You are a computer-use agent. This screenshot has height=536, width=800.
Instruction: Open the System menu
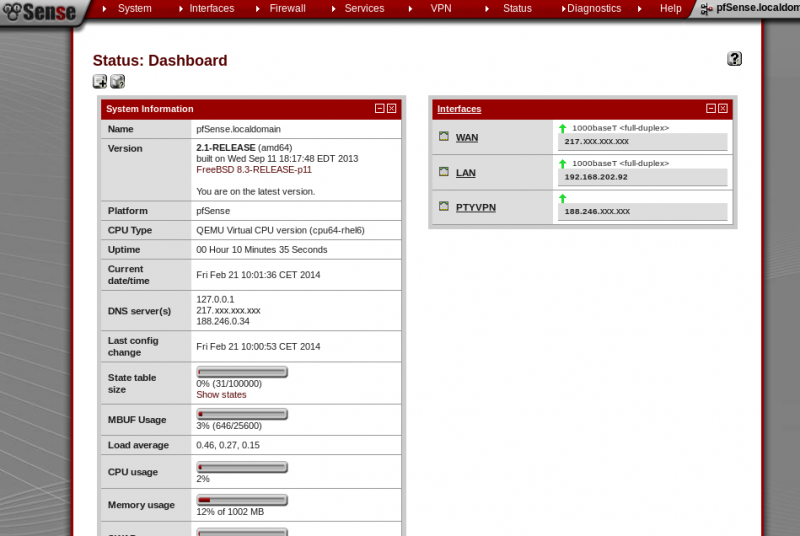pyautogui.click(x=134, y=8)
